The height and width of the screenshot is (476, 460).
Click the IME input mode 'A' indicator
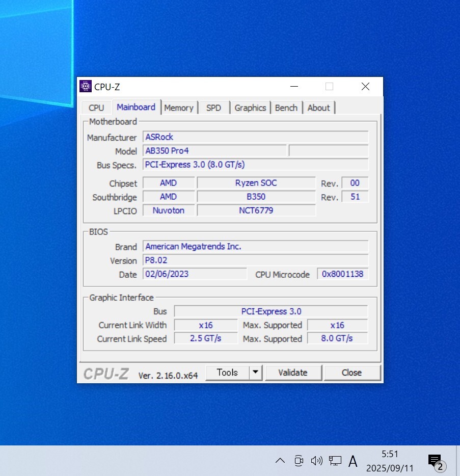coord(353,461)
